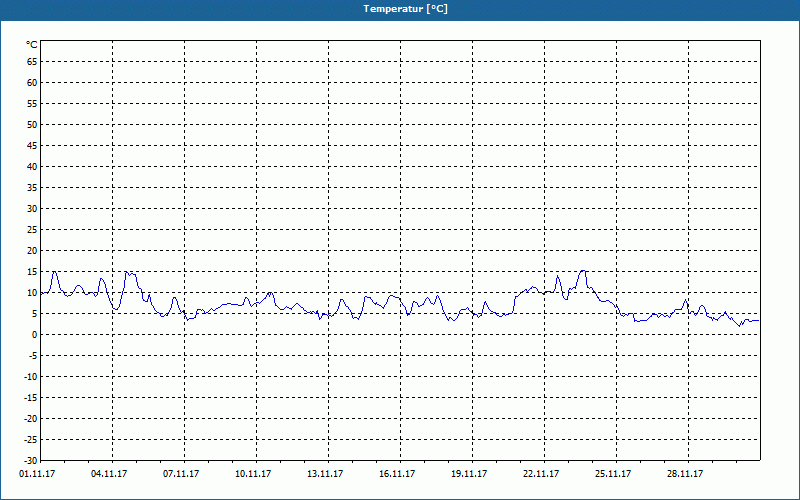Click the -15 value on the temperature axis
This screenshot has width=800, height=500.
31,397
